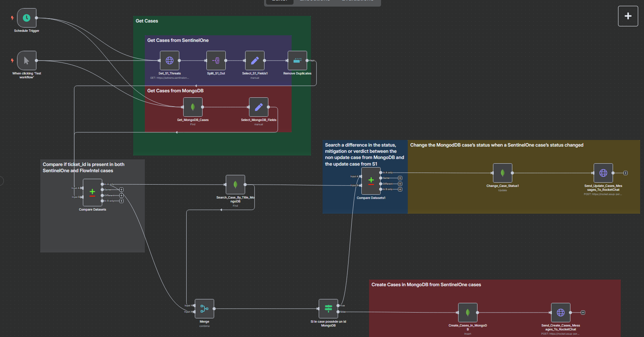The height and width of the screenshot is (337, 644).
Task: Select 'Get Cases from MongoDB' sticky note title
Action: 175,91
